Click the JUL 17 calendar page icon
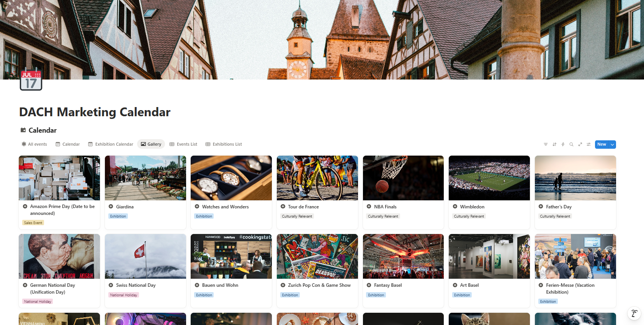 tap(31, 80)
